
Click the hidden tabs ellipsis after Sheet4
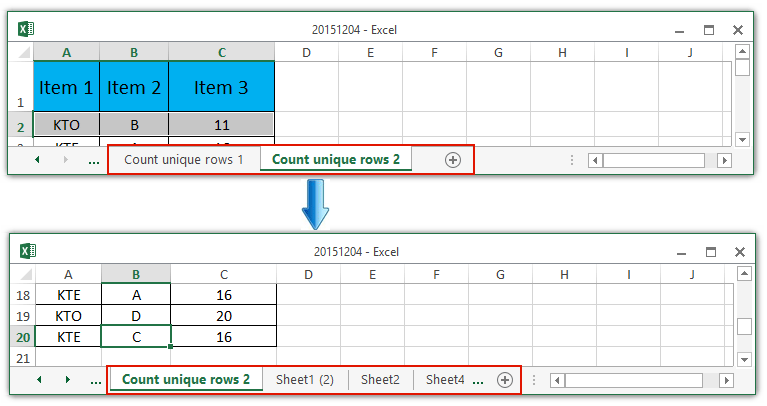(479, 380)
